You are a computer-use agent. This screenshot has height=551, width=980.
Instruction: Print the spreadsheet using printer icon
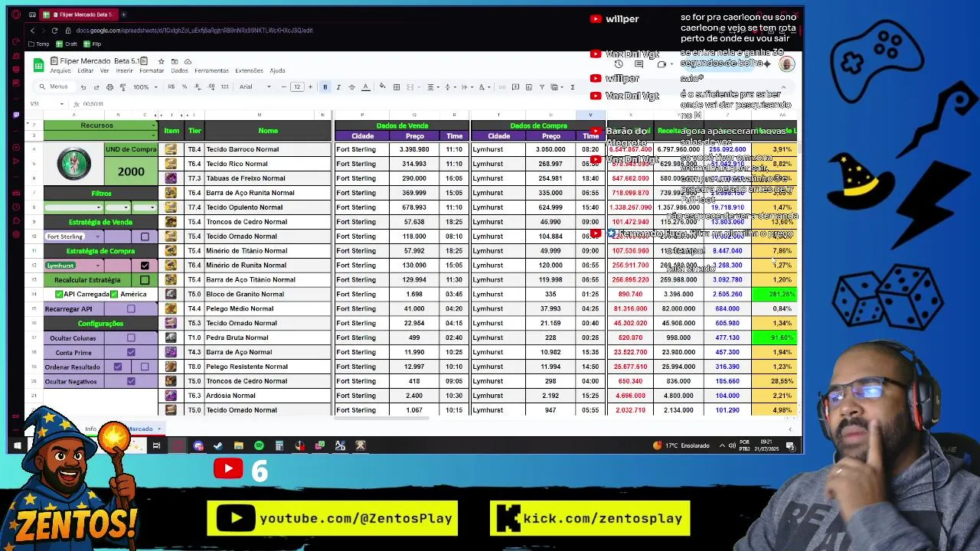pos(110,87)
